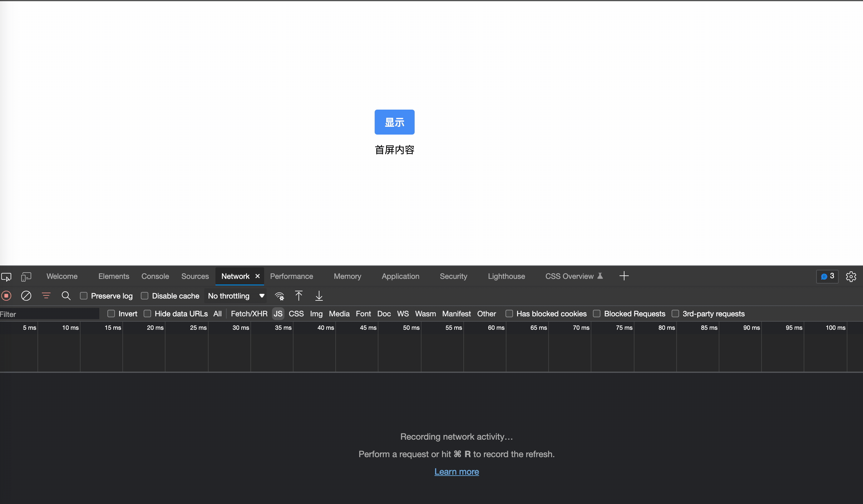
Task: Click the hide data URLs icon
Action: click(147, 313)
